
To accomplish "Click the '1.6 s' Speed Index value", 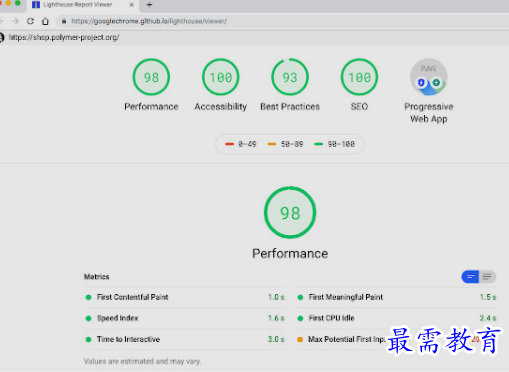I will coord(276,318).
